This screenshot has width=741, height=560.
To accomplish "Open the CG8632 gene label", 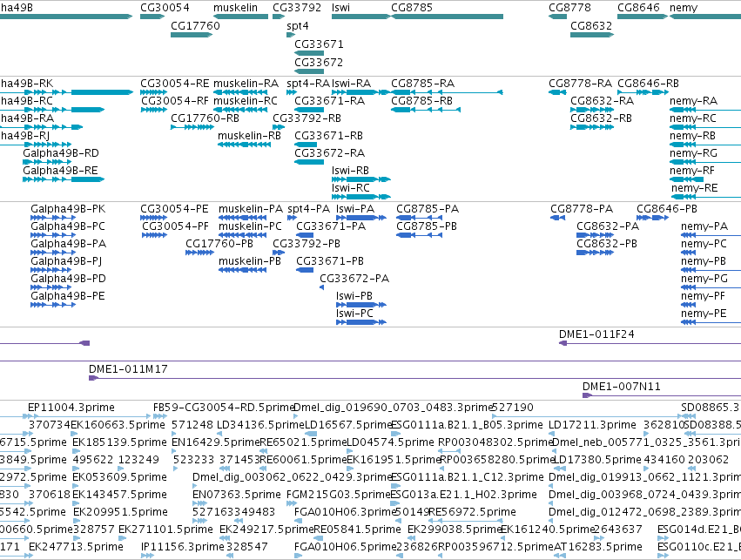I will click(x=591, y=25).
